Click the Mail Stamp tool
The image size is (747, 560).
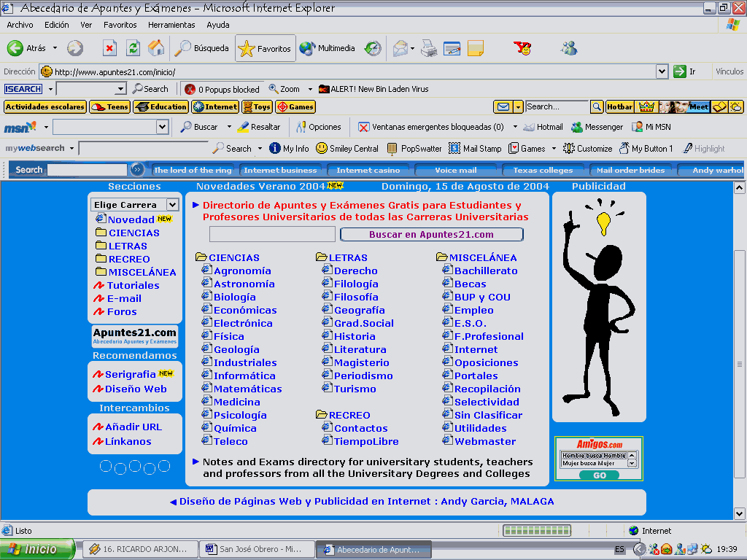coord(475,149)
